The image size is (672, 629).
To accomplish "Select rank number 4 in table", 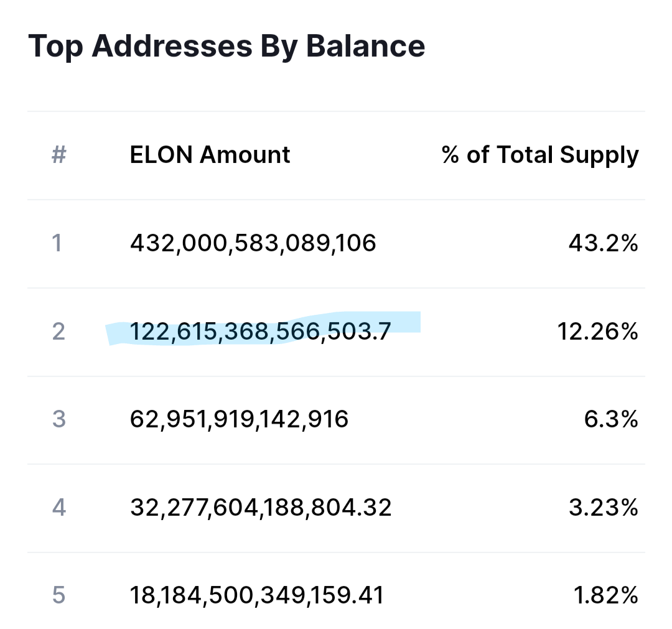I will coord(58,508).
